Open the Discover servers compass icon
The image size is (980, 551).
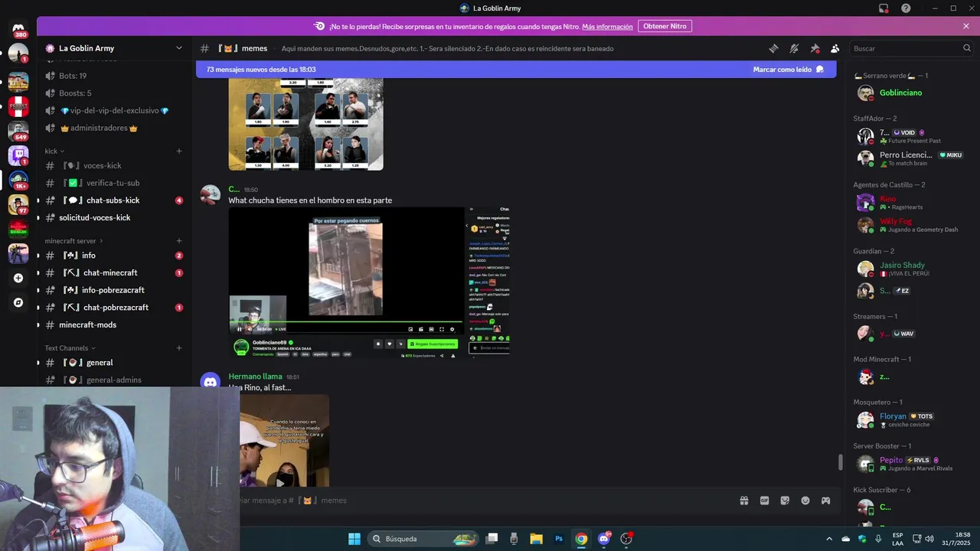pos(18,302)
